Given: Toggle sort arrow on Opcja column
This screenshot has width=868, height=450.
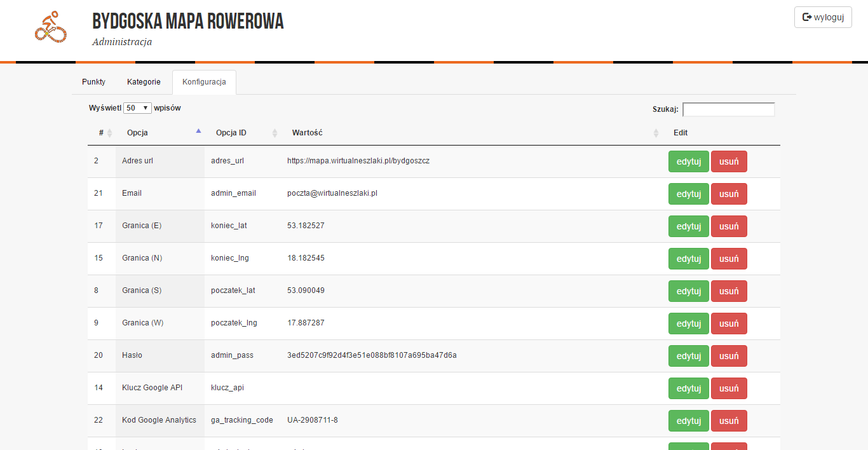Looking at the screenshot, I should tap(198, 132).
